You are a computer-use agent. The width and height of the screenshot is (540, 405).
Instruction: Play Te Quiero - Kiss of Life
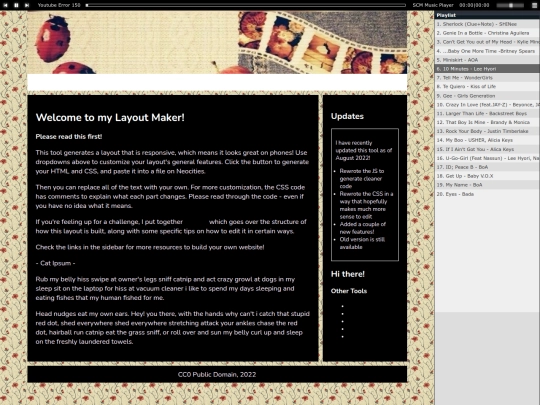[x=487, y=87]
